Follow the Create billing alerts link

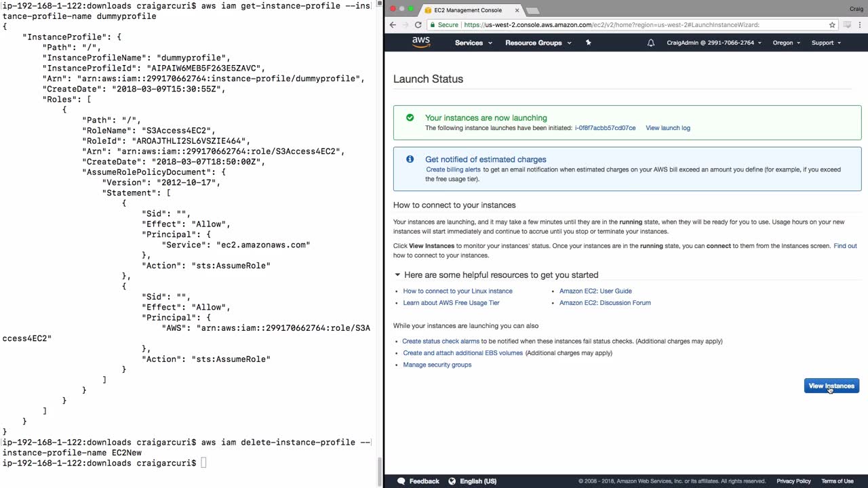click(x=453, y=169)
